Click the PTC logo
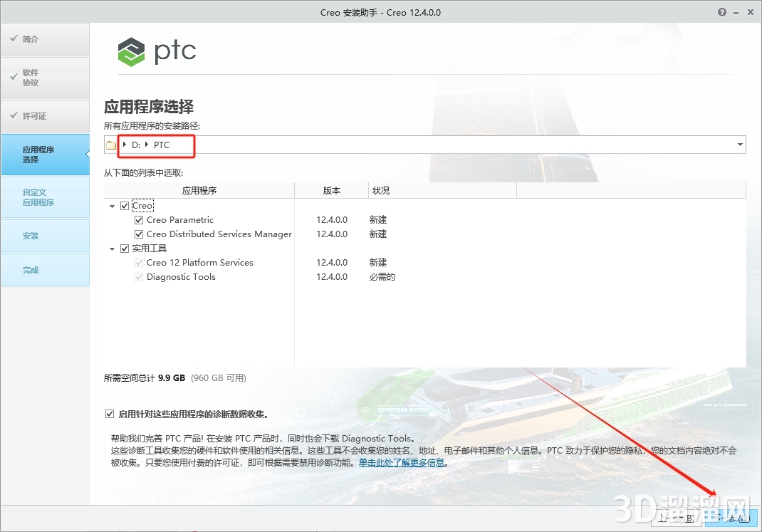 pos(157,51)
